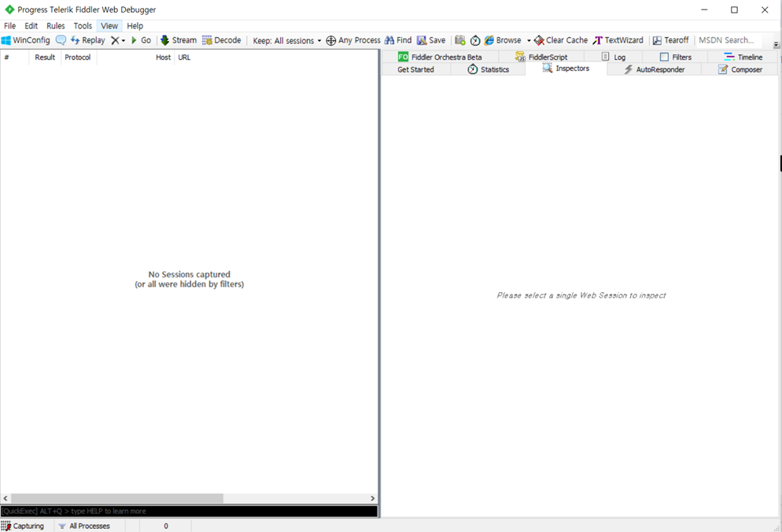Switch to the Composer tab
The height and width of the screenshot is (532, 782).
pos(740,69)
